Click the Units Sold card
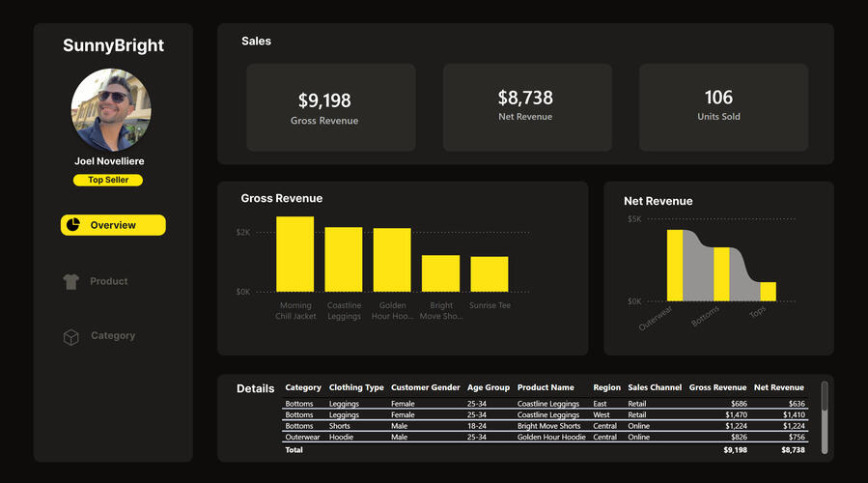 click(x=723, y=107)
